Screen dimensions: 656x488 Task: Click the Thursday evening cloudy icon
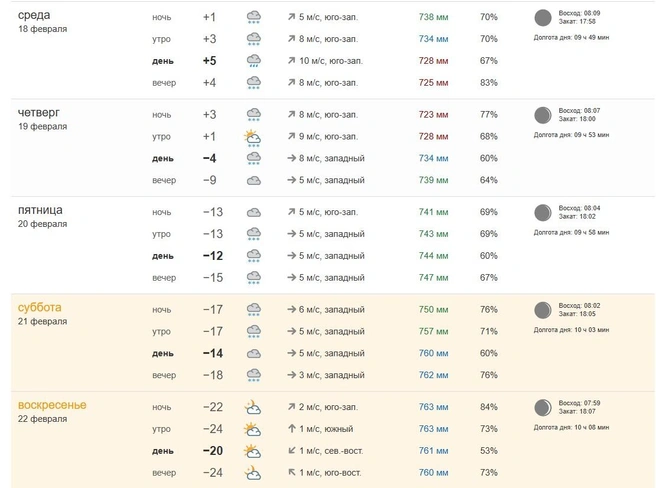click(254, 180)
